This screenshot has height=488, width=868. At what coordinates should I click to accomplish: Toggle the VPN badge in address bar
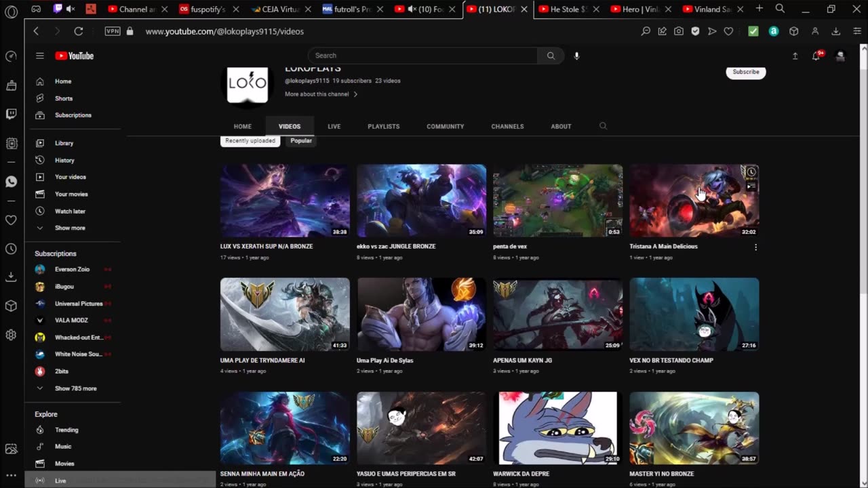coord(113,31)
